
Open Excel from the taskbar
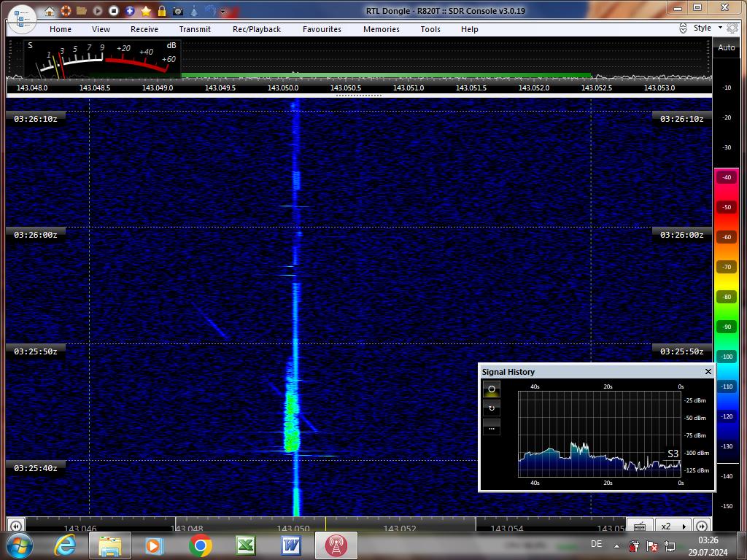coord(246,545)
